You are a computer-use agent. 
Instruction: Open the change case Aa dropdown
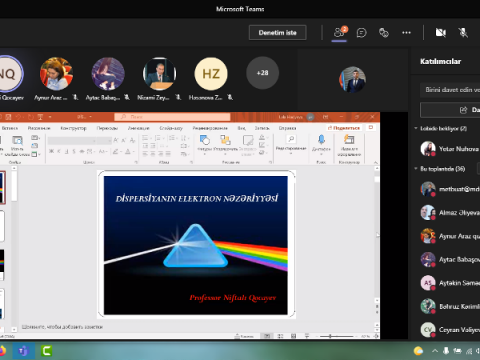[103, 152]
